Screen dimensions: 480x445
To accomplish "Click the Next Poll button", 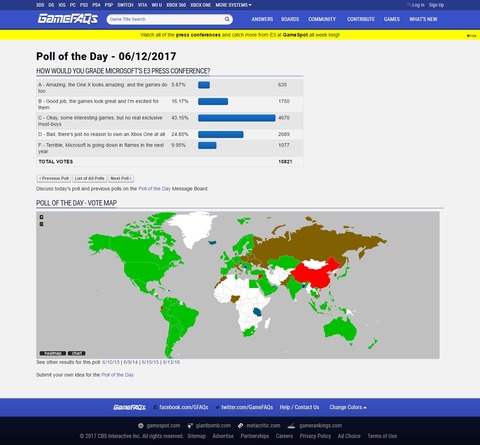I will 121,178.
